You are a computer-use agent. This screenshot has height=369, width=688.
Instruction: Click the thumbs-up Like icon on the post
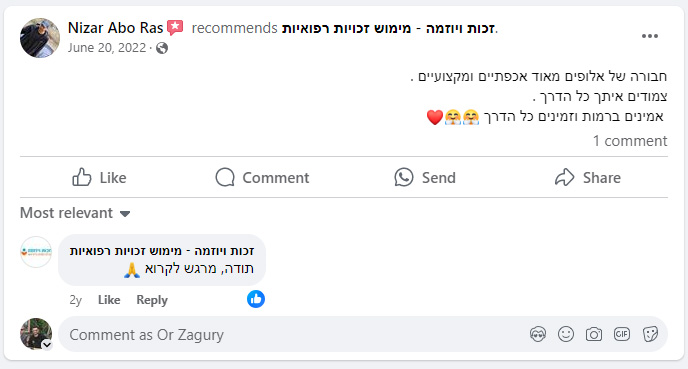82,177
